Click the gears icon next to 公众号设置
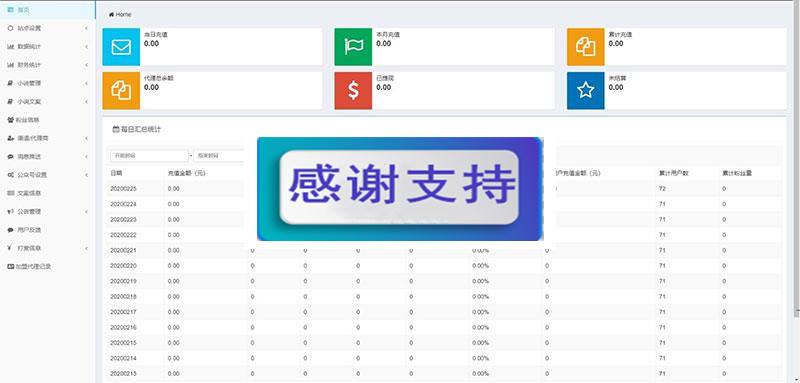Viewport: 800px width, 383px height. tap(10, 175)
